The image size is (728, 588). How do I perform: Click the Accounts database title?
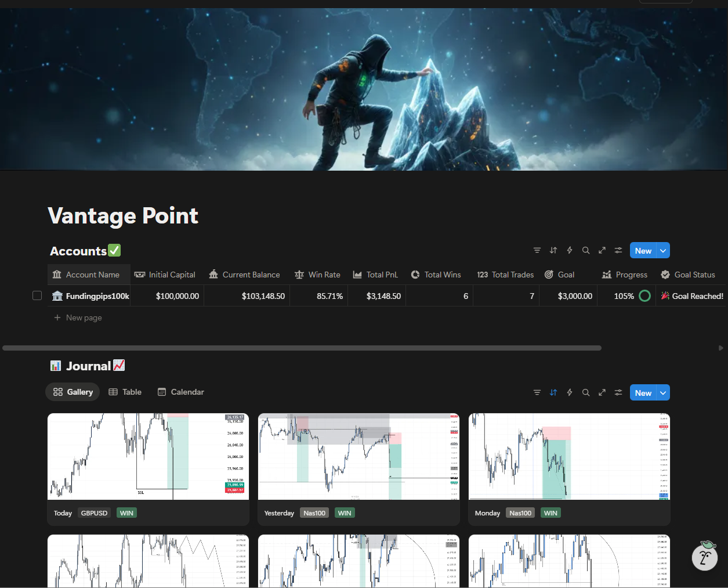coord(78,251)
